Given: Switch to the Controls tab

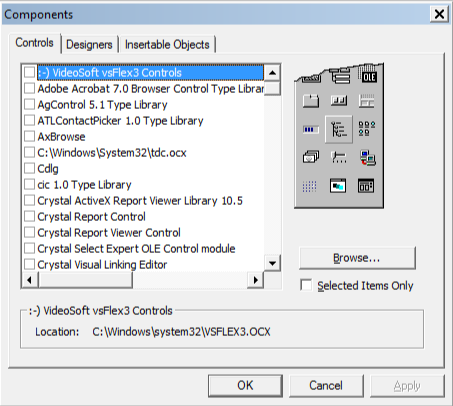Looking at the screenshot, I should point(35,43).
